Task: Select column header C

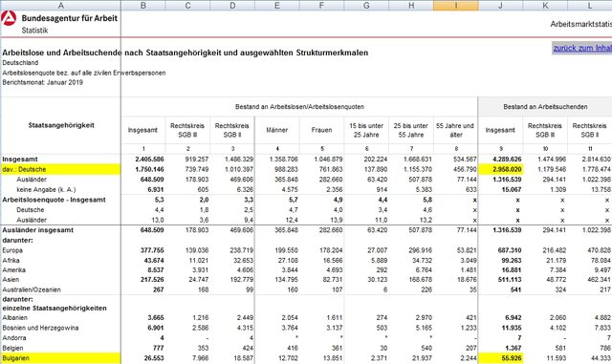Action: (x=187, y=5)
